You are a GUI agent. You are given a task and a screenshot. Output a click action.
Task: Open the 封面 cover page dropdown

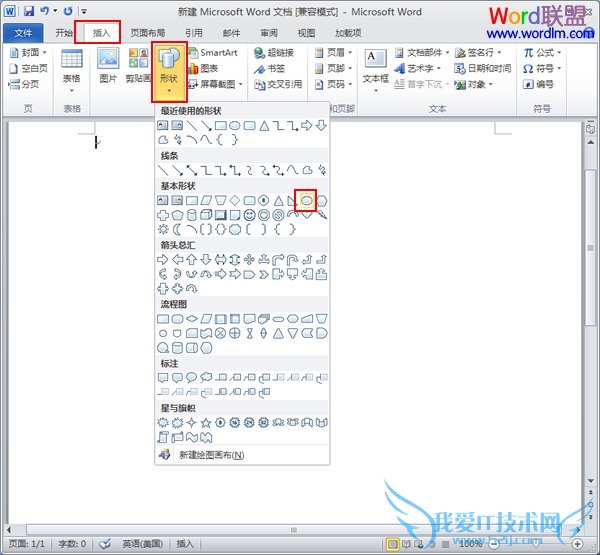28,52
